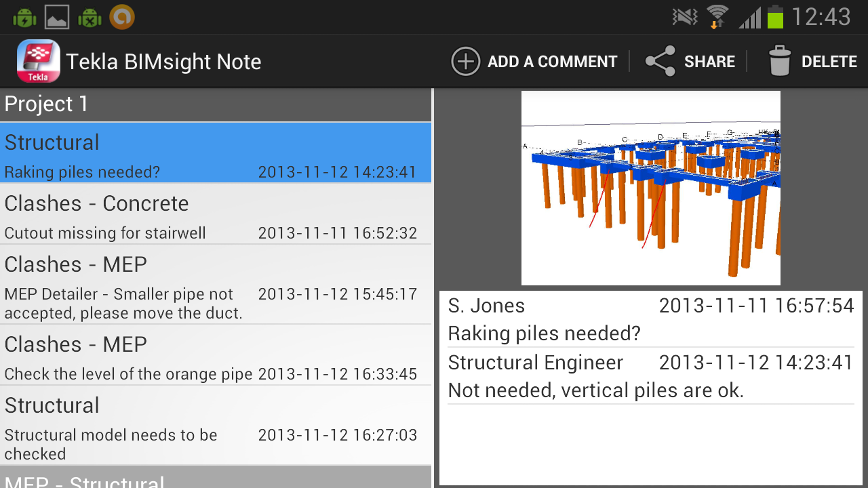
Task: Tap the plus icon to add comment
Action: pos(465,62)
